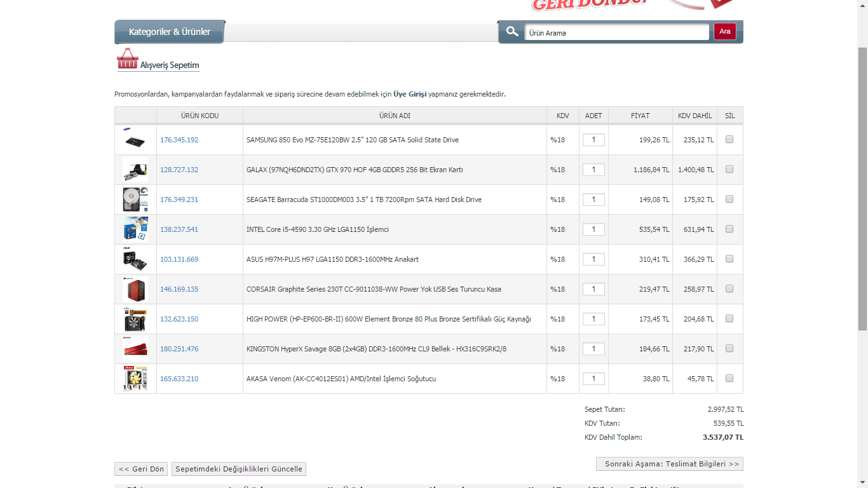The width and height of the screenshot is (868, 488).
Task: Open the Kategoriler & Ürünler menu
Action: tap(170, 32)
